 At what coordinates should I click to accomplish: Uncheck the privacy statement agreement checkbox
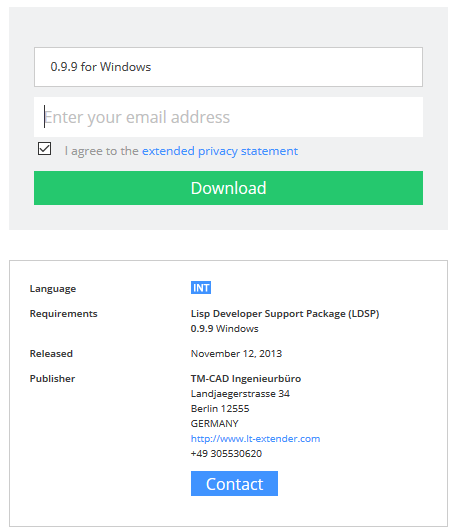click(x=44, y=148)
